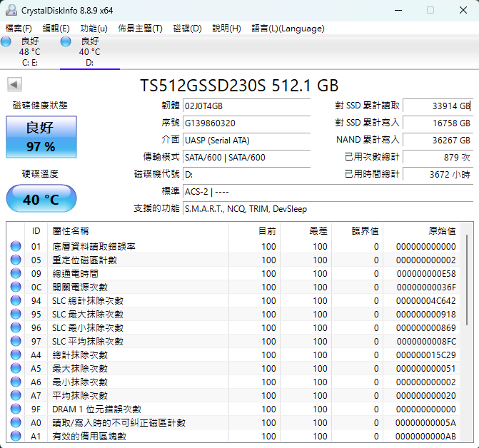Click the supported features field S.M.A.R.T., NCQ
479x448 pixels.
click(x=328, y=209)
